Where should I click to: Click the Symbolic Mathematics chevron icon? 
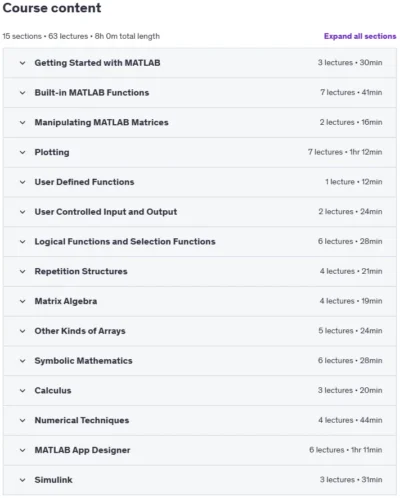(22, 361)
